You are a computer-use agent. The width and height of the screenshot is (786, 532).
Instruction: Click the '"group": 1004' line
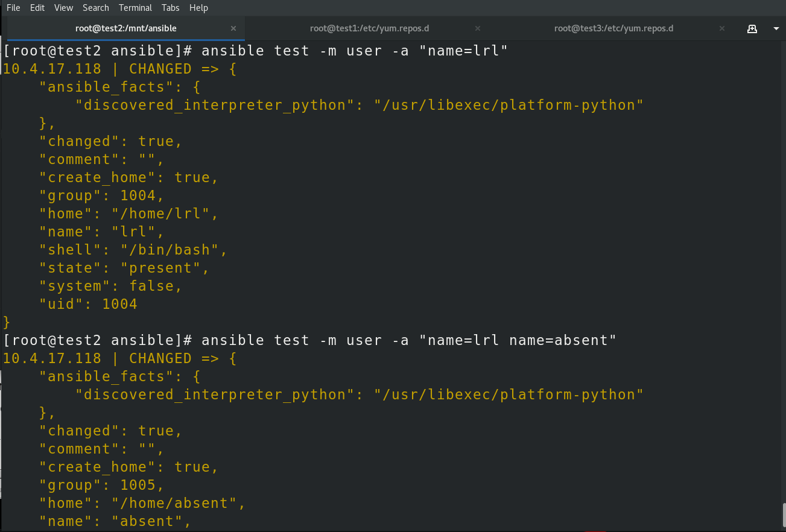point(102,195)
